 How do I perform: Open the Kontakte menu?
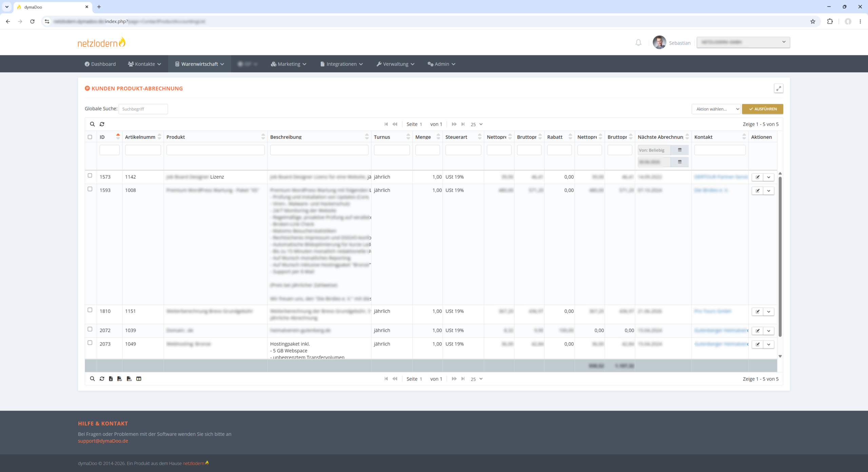(144, 64)
